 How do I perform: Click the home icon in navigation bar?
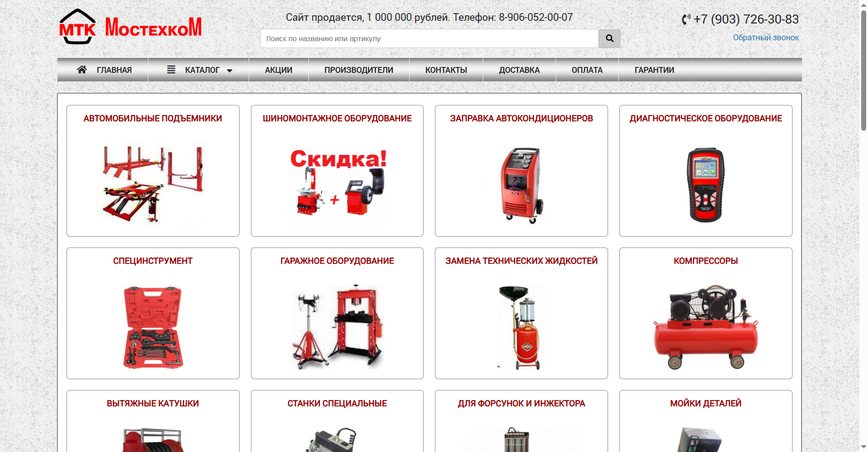(82, 70)
